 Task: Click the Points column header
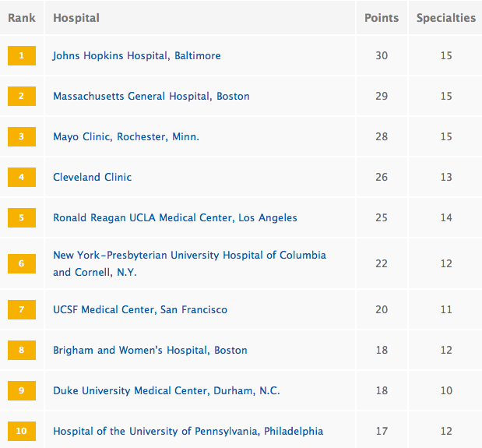pyautogui.click(x=382, y=18)
